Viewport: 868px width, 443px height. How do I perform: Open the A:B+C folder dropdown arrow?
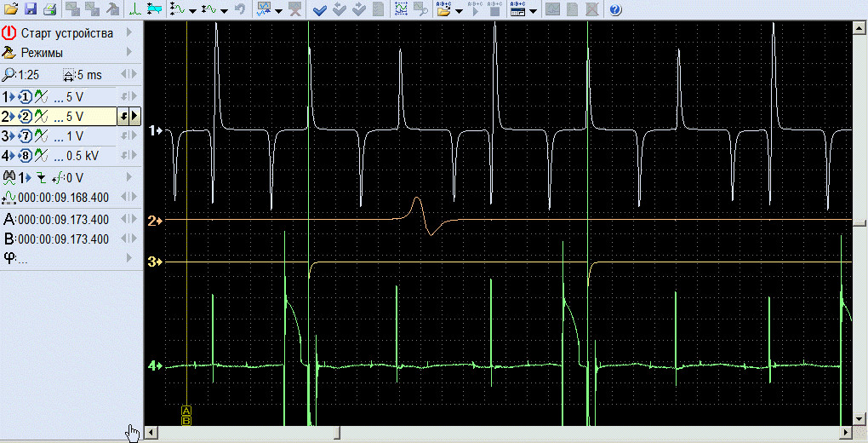(459, 10)
